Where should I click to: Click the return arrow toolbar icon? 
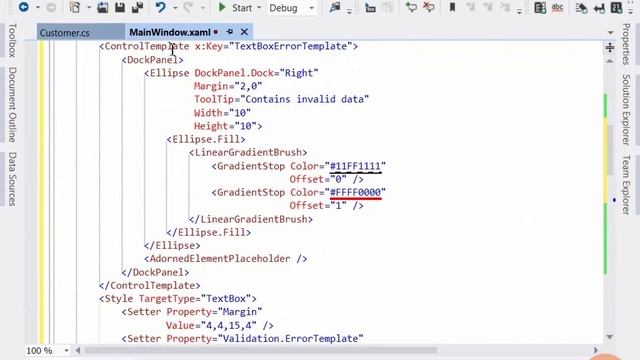[x=599, y=8]
